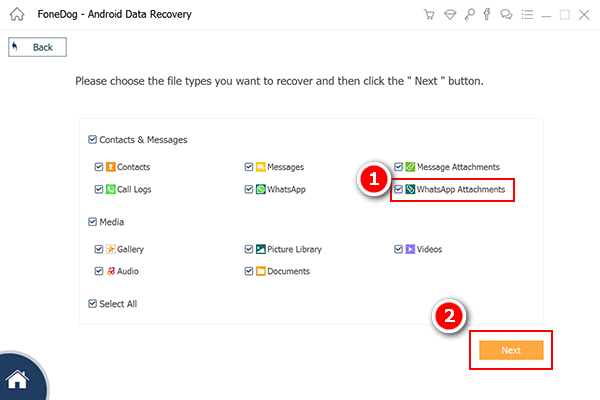Image resolution: width=600 pixels, height=400 pixels.
Task: Uncheck the Picture Library checkbox
Action: [x=248, y=249]
